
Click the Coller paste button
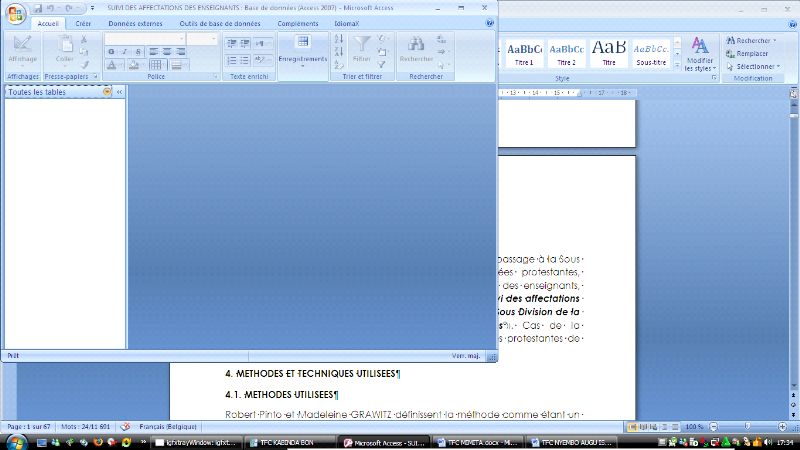point(64,51)
